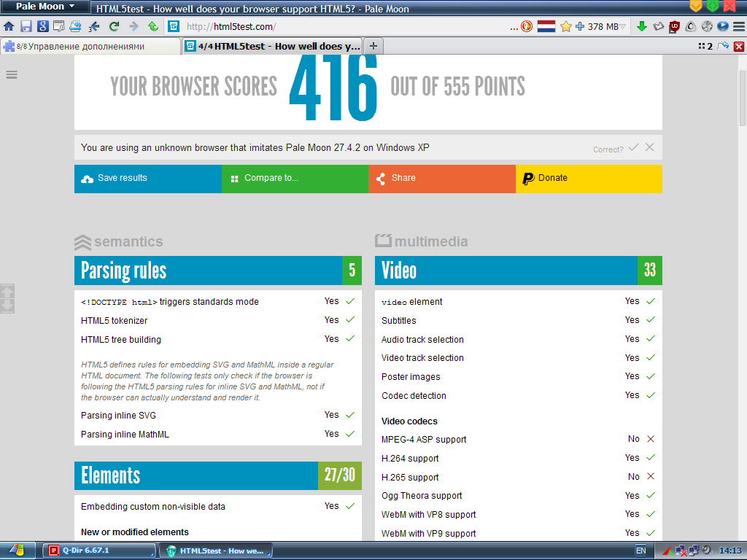
Task: Click Embedding custom non-visible data row
Action: [217, 506]
